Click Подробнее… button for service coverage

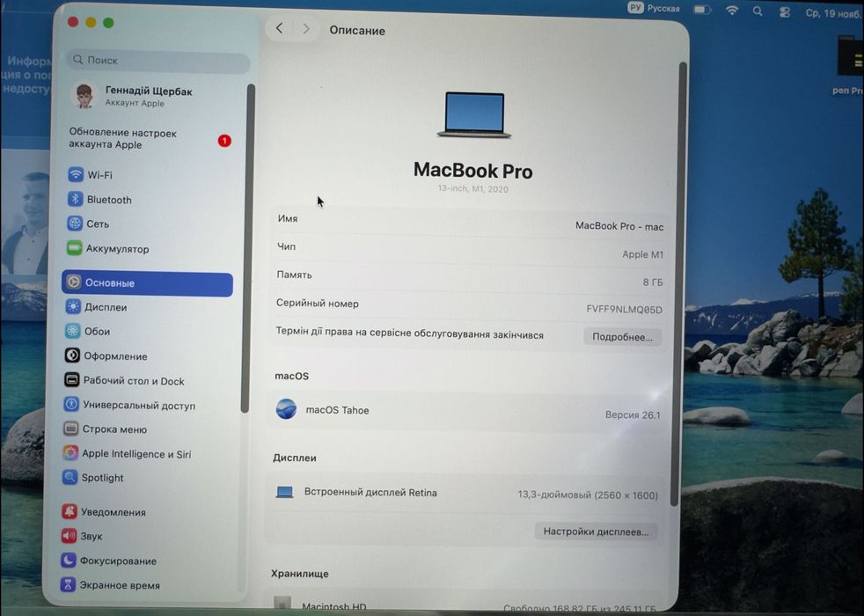click(x=622, y=337)
